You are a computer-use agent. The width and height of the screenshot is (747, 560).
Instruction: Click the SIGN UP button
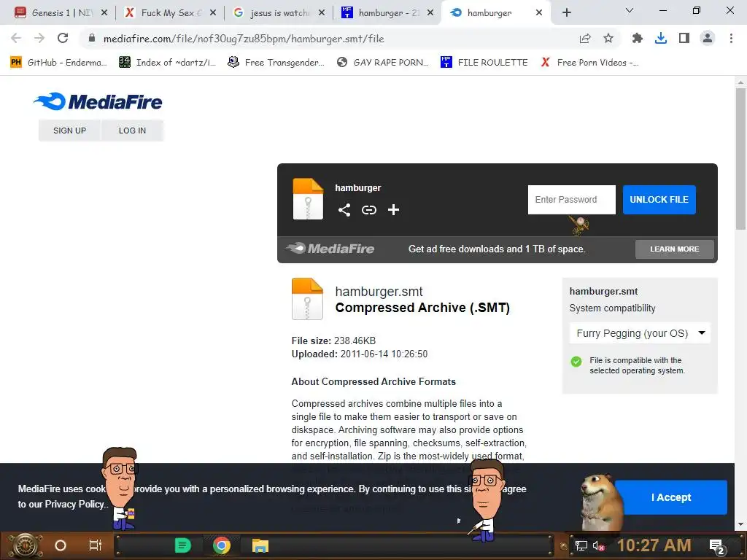(69, 131)
